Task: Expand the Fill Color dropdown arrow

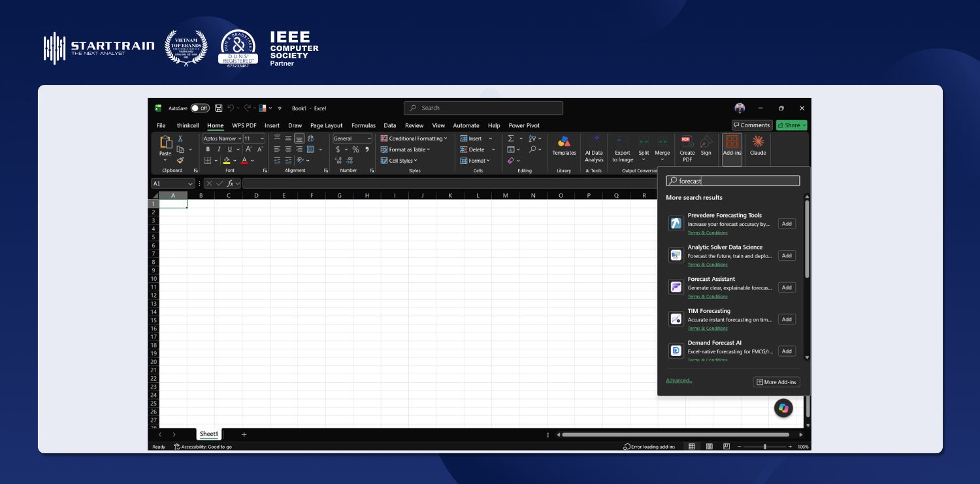Action: [235, 160]
